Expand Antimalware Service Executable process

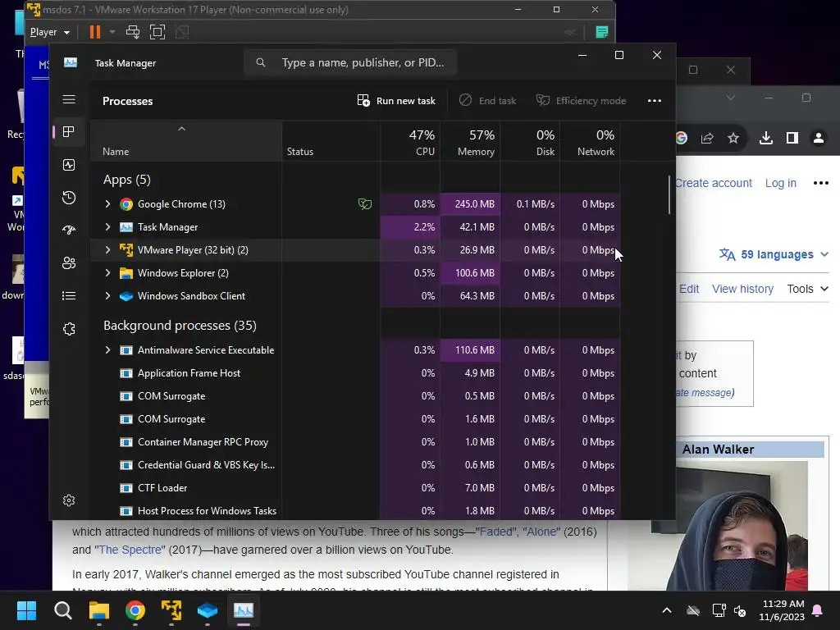(107, 349)
